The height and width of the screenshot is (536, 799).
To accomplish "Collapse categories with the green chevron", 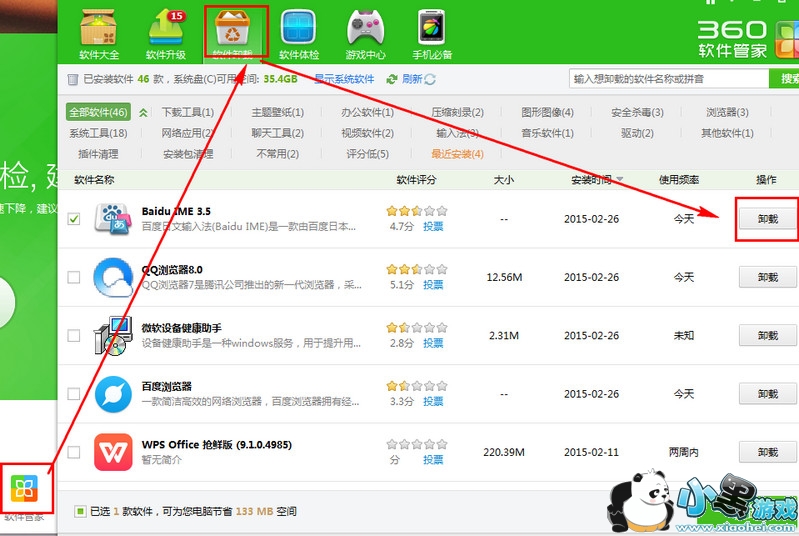I will pos(143,113).
